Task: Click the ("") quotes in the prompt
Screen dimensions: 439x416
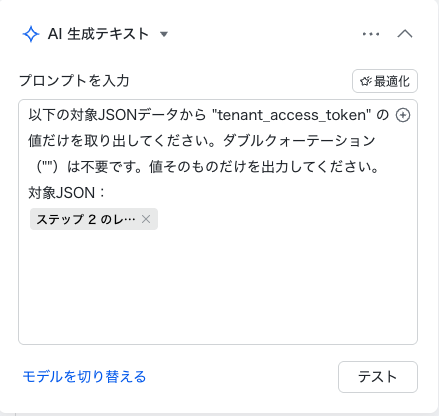Action: click(x=48, y=167)
